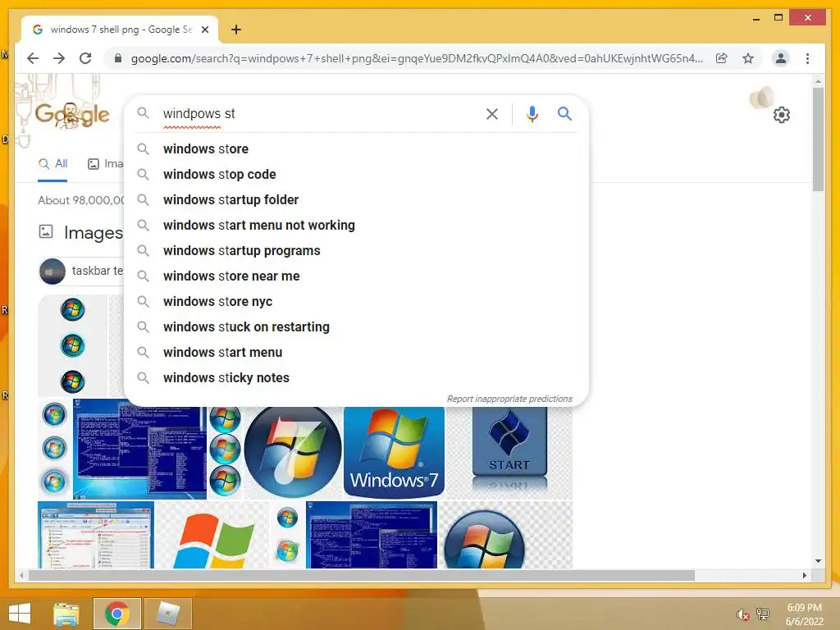Go back to previous page
Image resolution: width=840 pixels, height=630 pixels.
(33, 58)
